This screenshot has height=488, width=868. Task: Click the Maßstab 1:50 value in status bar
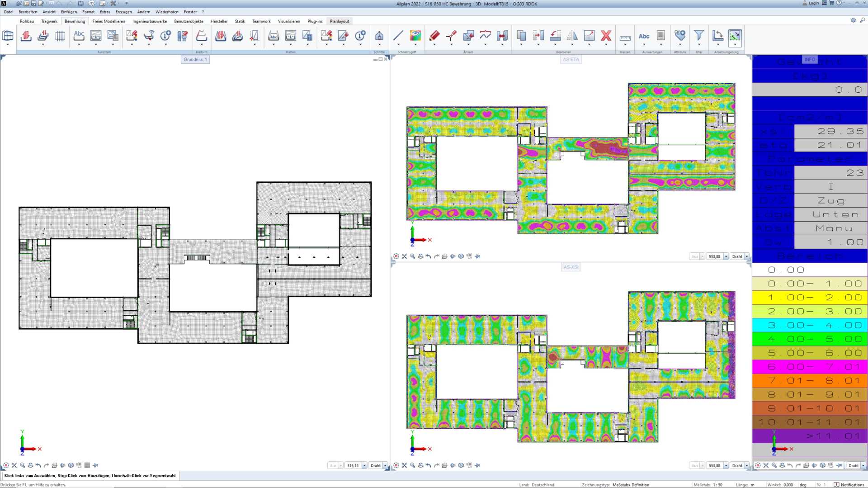click(717, 485)
